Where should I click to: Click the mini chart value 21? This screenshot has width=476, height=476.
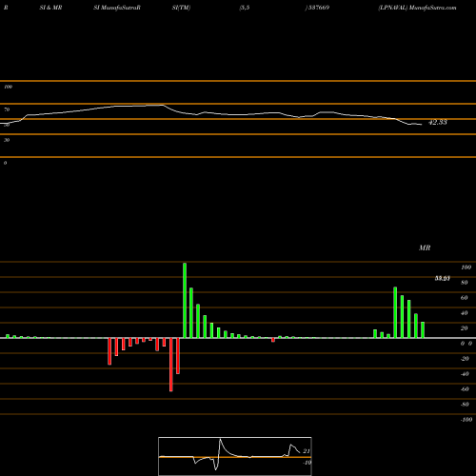307,451
